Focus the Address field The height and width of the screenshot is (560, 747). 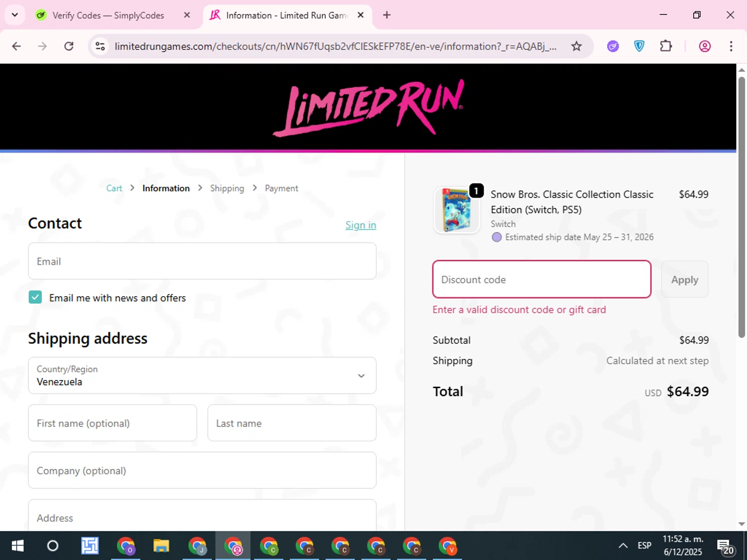tap(202, 515)
